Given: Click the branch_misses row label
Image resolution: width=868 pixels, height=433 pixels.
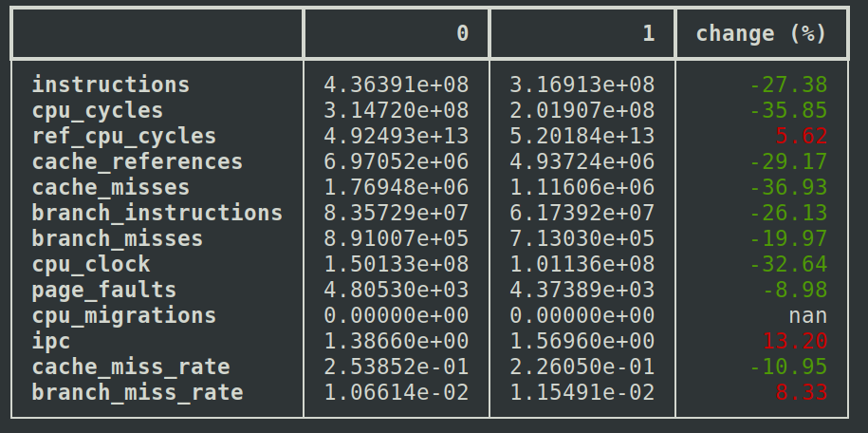Looking at the screenshot, I should coord(118,238).
